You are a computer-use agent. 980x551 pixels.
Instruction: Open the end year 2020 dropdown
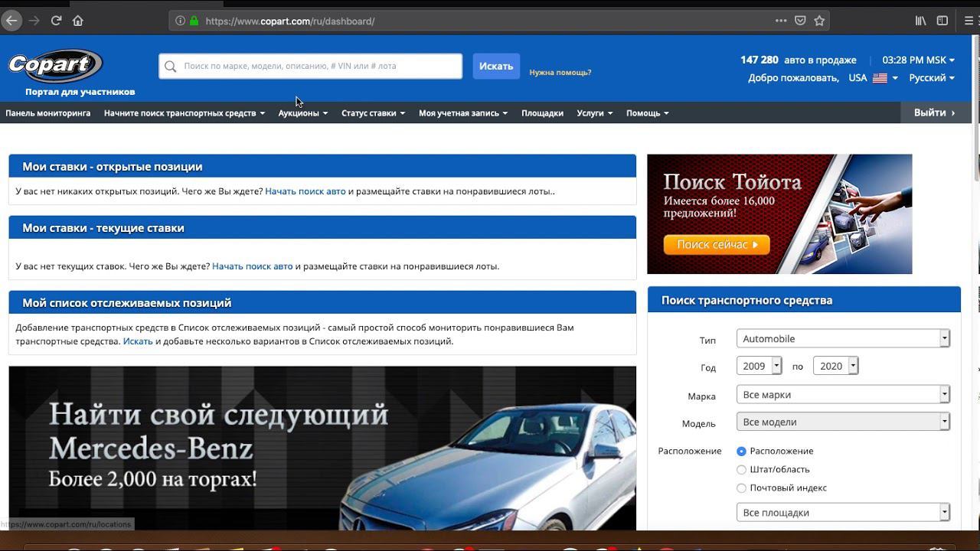click(835, 366)
